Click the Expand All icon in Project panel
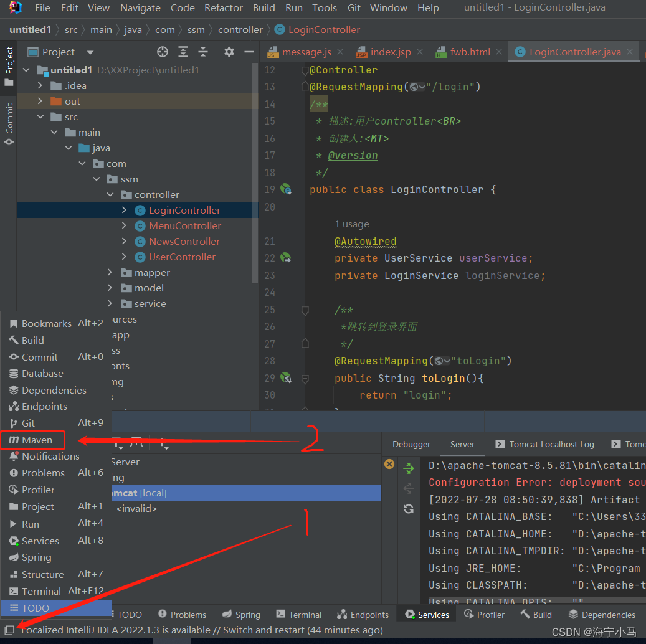This screenshot has height=644, width=646. coord(183,52)
